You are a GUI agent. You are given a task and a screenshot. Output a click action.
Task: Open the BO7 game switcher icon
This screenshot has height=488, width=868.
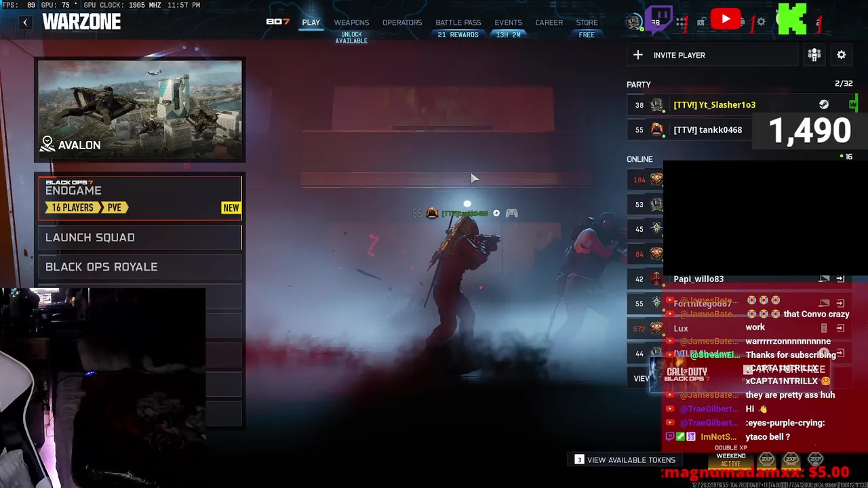tap(277, 22)
